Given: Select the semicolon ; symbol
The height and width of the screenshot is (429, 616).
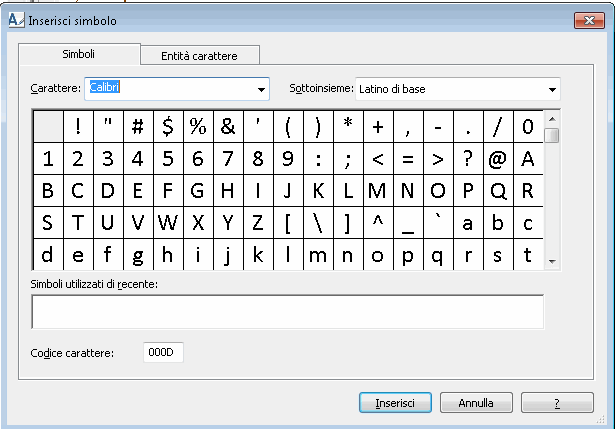Looking at the screenshot, I should (348, 158).
